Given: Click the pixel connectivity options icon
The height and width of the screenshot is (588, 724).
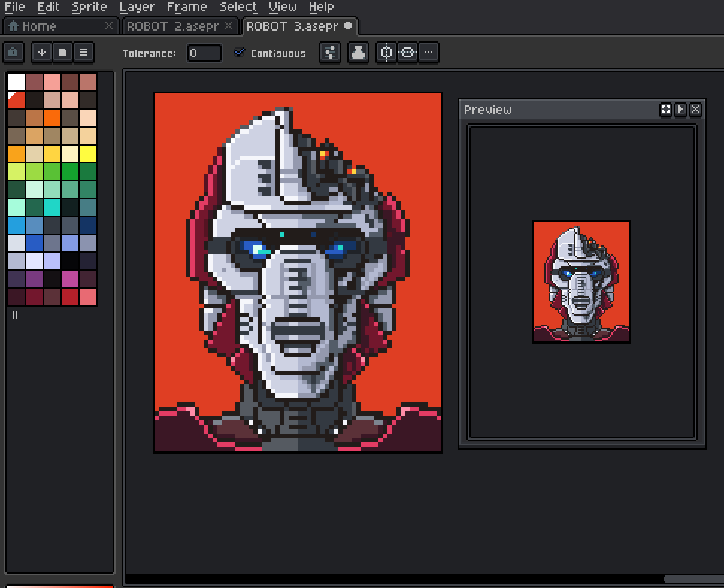Looking at the screenshot, I should (330, 52).
